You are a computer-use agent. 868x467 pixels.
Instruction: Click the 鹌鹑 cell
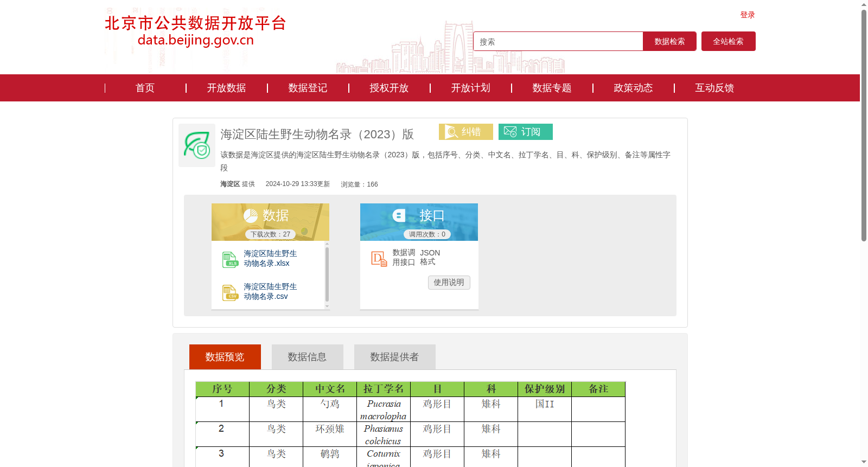coord(330,457)
